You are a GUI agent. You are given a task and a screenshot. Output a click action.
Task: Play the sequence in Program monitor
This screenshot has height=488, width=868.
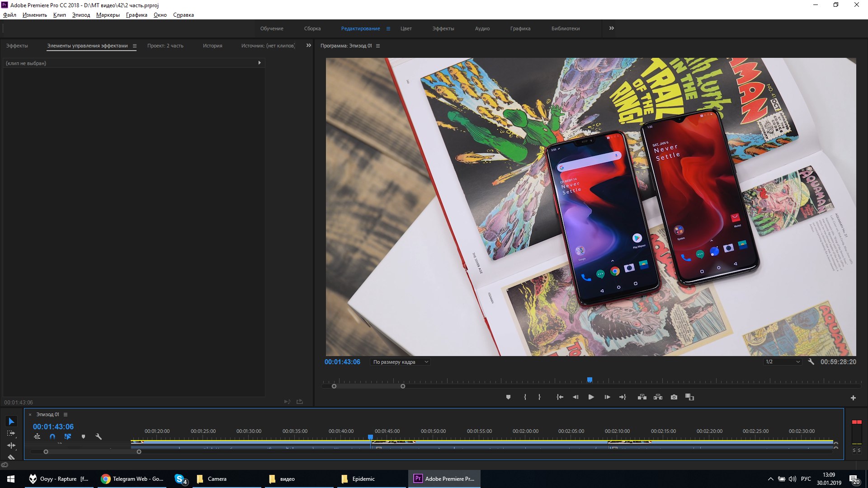tap(591, 397)
